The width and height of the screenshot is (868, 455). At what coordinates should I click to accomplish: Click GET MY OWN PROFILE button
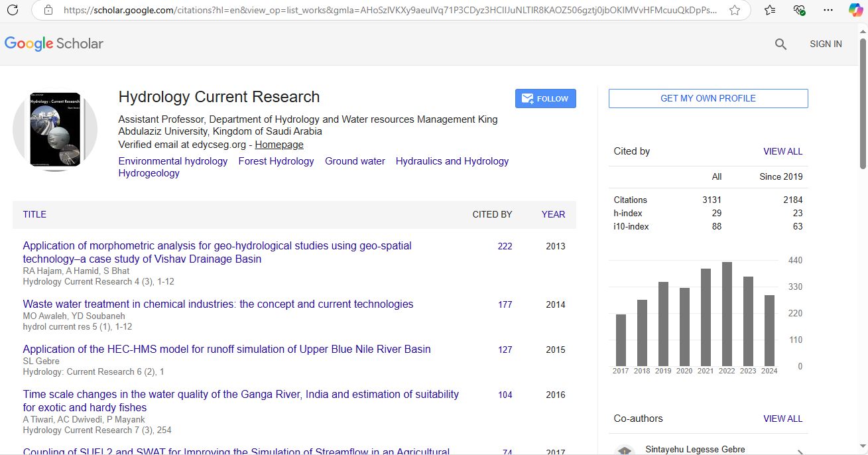click(708, 98)
